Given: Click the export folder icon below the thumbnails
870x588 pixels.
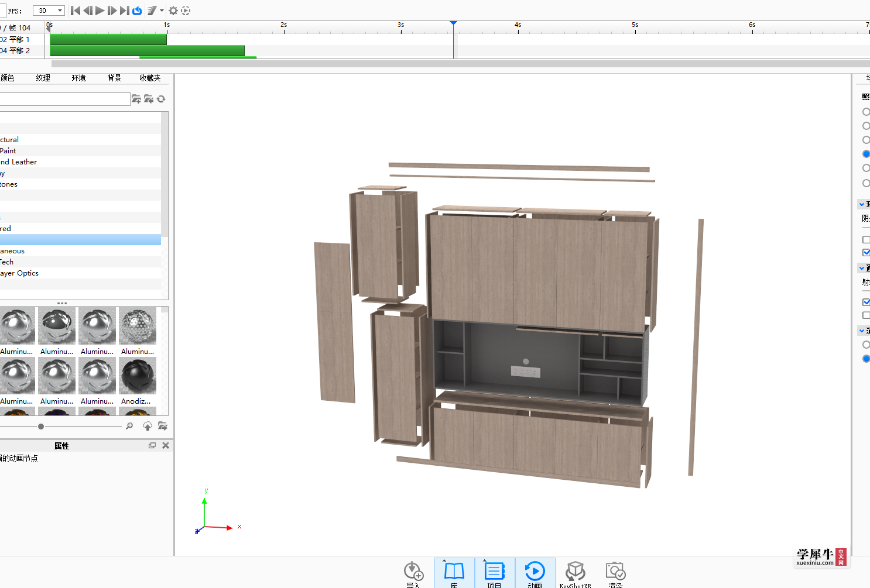Looking at the screenshot, I should [x=162, y=426].
